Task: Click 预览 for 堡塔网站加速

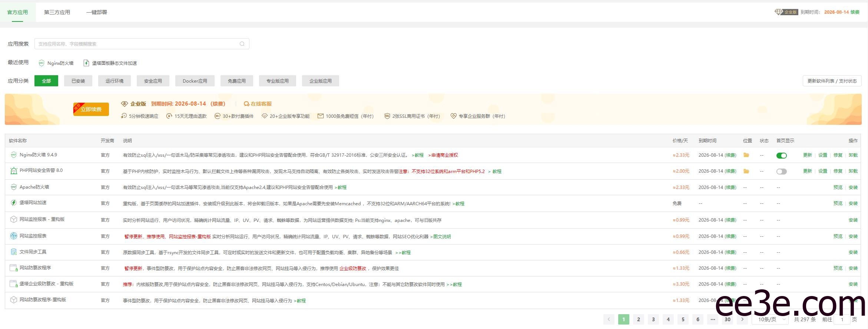Action: 838,203
